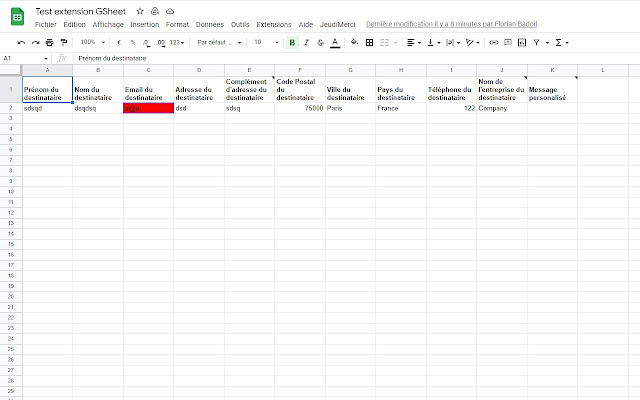Open the font size 10 dropdown
640x400 pixels.
266,42
